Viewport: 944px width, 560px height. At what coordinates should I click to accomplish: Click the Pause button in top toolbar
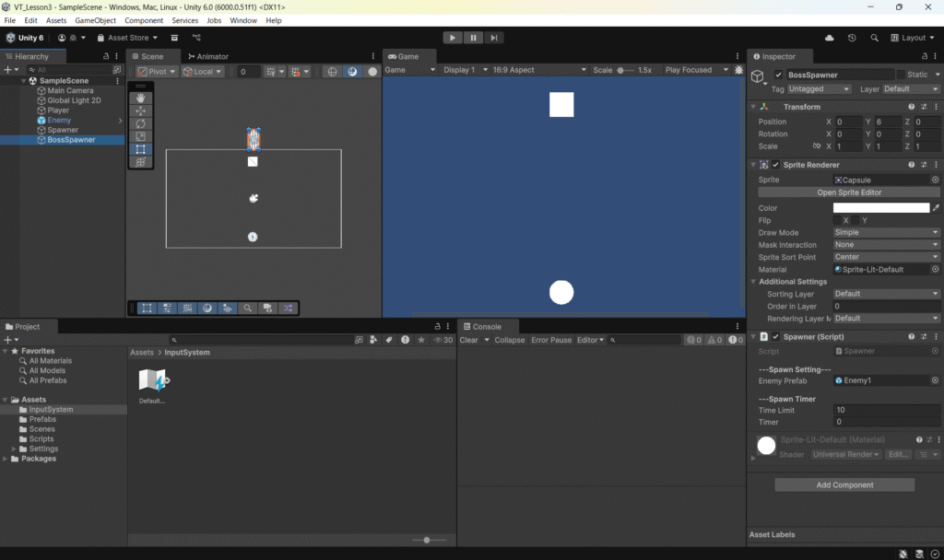click(473, 38)
